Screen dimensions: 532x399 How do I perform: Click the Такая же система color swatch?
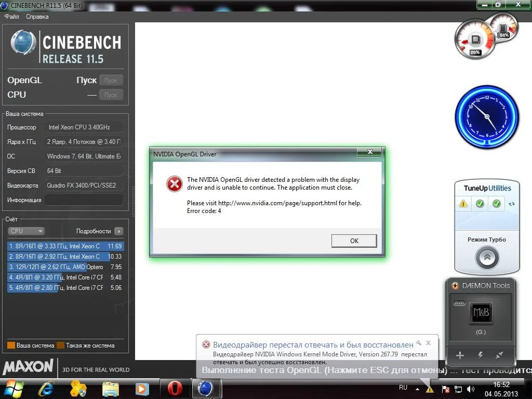[x=60, y=345]
